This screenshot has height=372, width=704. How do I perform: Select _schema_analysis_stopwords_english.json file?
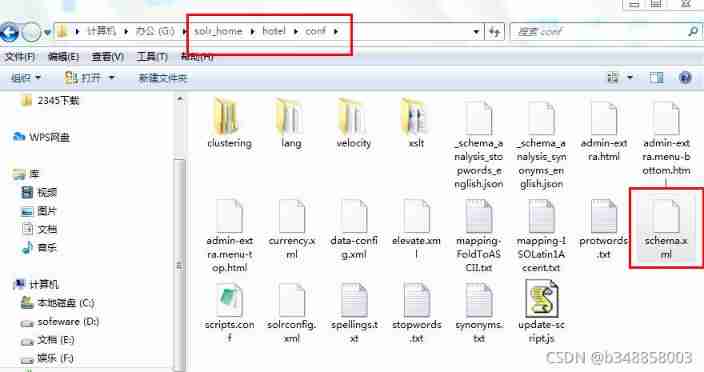point(479,144)
